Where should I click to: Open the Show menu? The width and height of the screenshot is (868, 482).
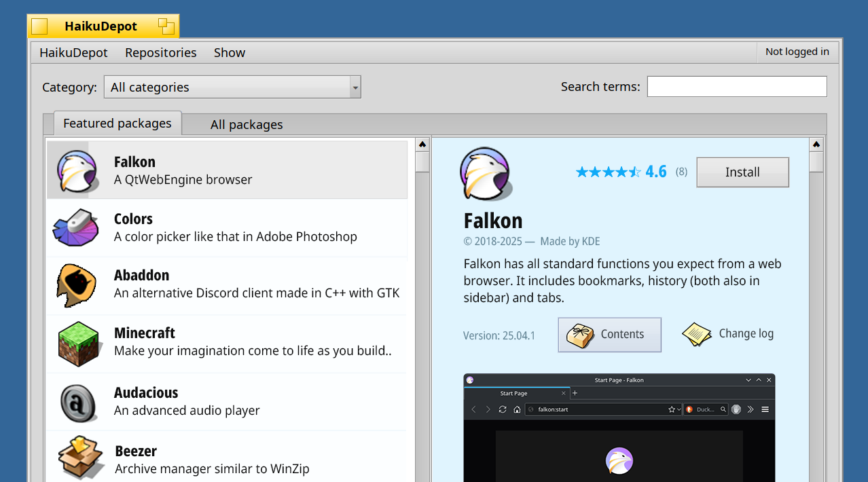[230, 52]
